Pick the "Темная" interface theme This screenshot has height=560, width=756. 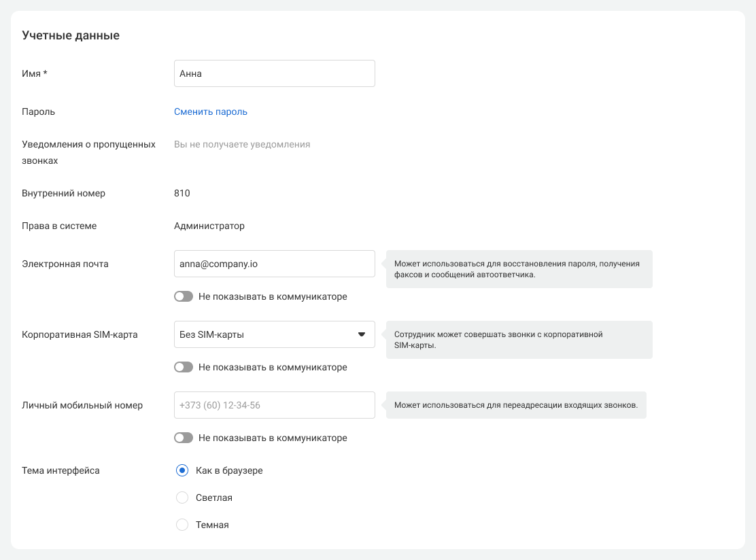[x=182, y=525]
